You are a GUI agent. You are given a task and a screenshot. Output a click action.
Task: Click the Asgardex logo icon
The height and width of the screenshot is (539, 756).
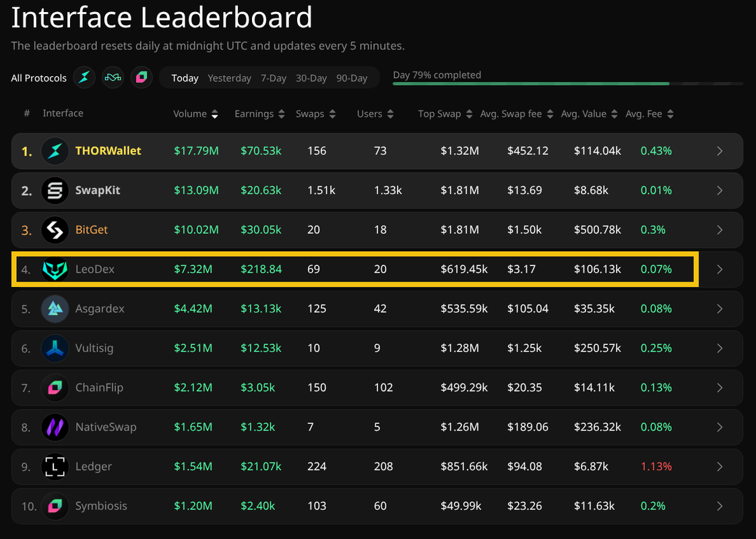(55, 309)
